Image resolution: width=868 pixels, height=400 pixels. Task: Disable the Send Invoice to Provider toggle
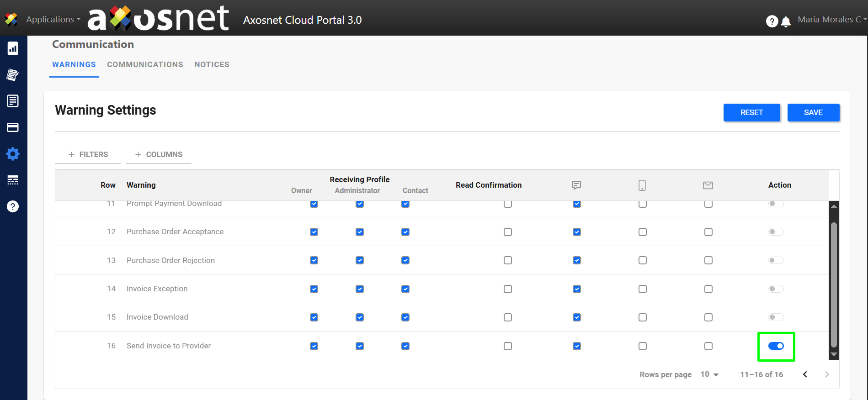point(776,346)
